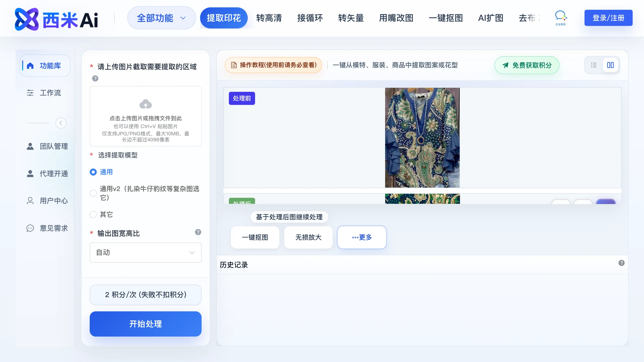Go to the AI扩图 tab
The image size is (644, 362).
[491, 18]
